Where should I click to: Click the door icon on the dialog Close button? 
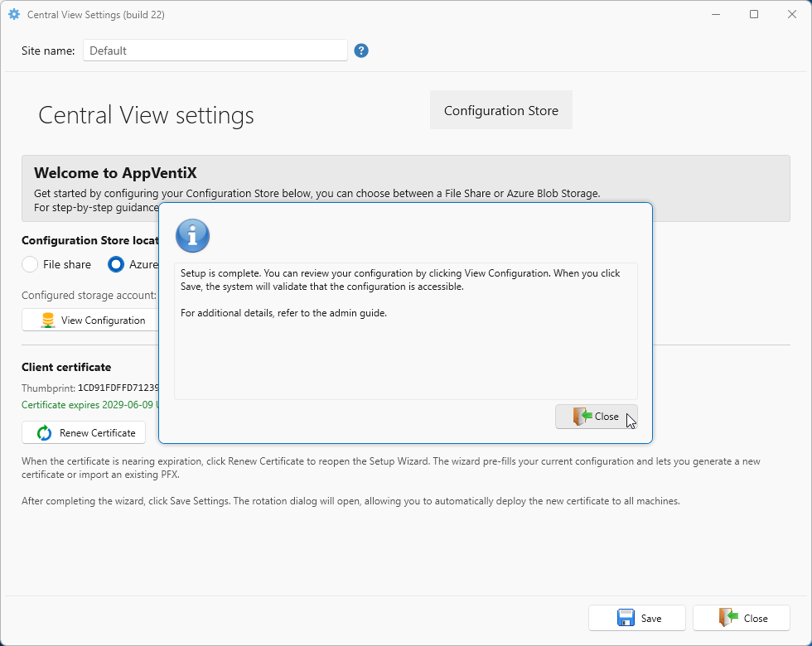pyautogui.click(x=582, y=416)
